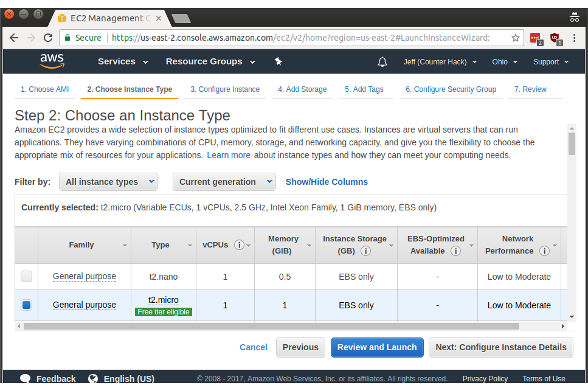Click Show/Hide Columns link
Viewport: 588px width, 391px height.
pos(327,182)
